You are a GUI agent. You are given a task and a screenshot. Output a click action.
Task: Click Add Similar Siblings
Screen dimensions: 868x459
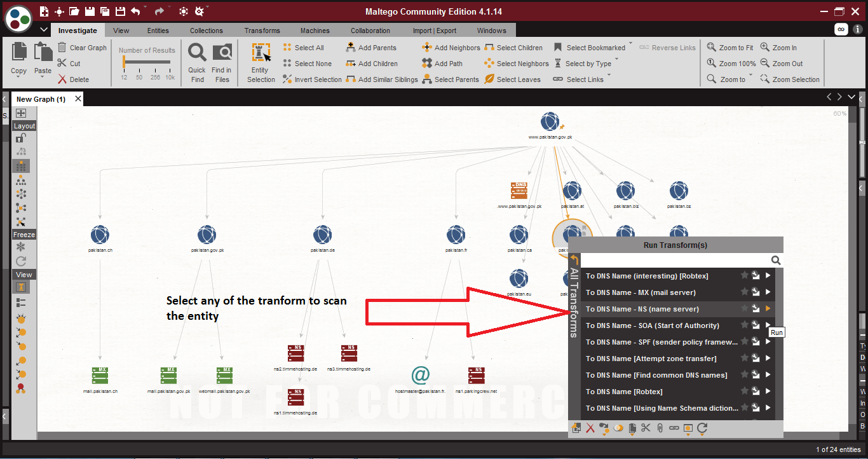coord(382,79)
